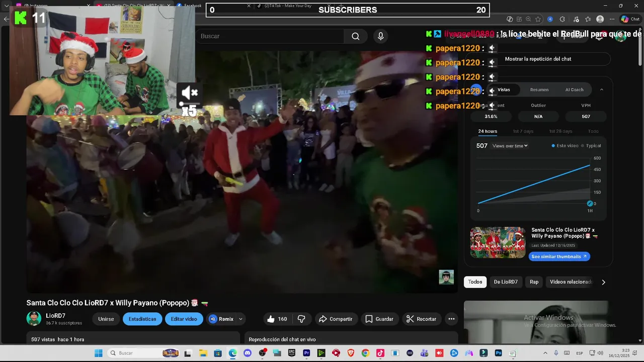Open Estadísticas for the video
Viewport: 644px width, 362px height.
coord(142,319)
